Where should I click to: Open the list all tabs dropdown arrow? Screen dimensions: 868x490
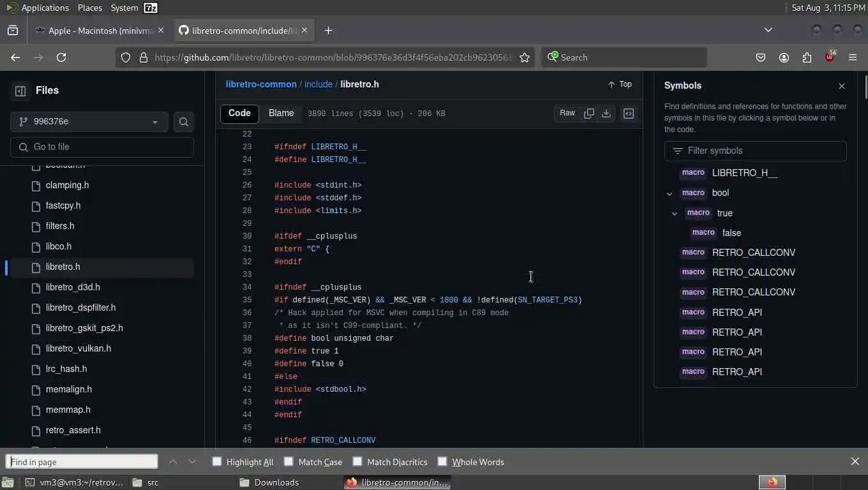(x=768, y=30)
